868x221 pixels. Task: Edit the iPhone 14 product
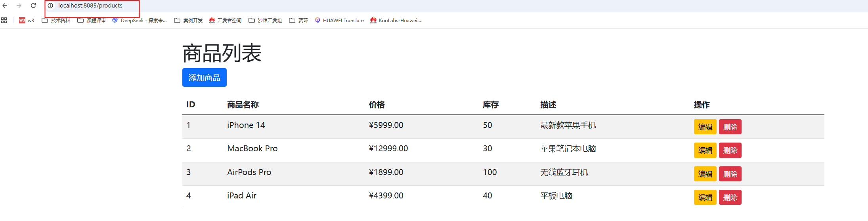click(x=705, y=127)
